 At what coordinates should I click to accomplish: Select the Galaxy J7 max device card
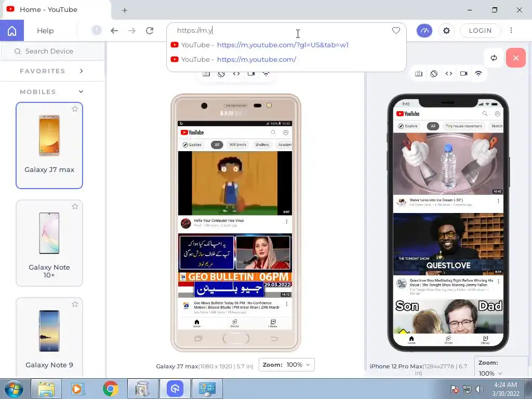pyautogui.click(x=49, y=145)
